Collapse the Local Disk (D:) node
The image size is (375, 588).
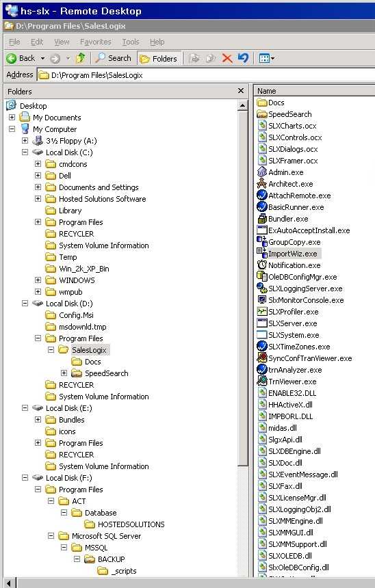tap(25, 304)
